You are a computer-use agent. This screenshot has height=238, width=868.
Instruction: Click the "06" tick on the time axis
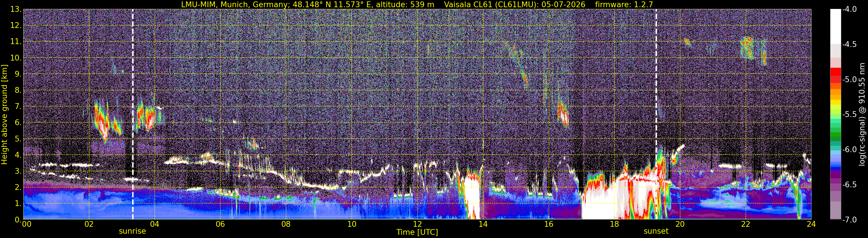(x=220, y=224)
